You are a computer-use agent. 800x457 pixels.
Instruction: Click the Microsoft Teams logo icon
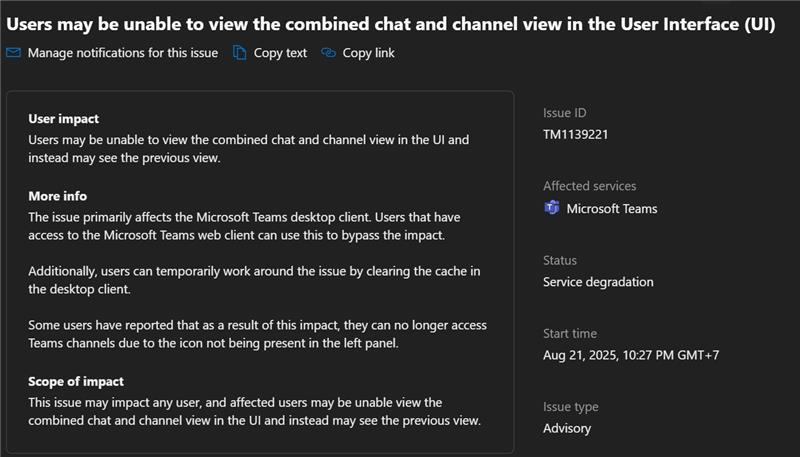(x=551, y=208)
